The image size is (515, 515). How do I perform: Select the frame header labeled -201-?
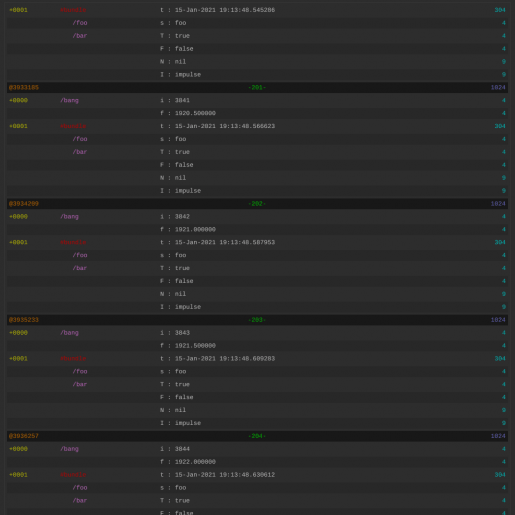tap(257, 88)
